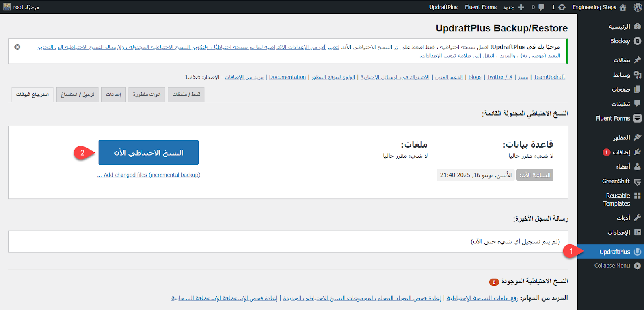644x310 pixels.
Task: Click the Tools wrench icon next to أدوات
Action: coord(637,218)
